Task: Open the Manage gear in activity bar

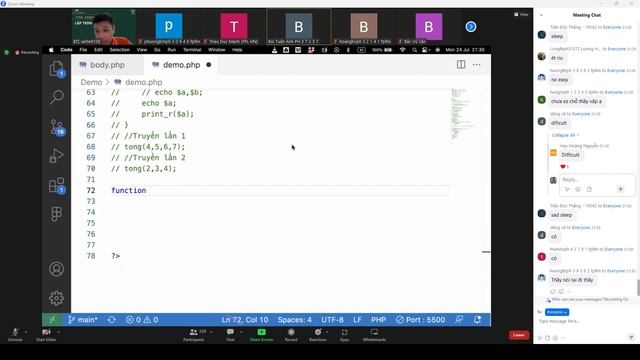Action: click(x=56, y=298)
